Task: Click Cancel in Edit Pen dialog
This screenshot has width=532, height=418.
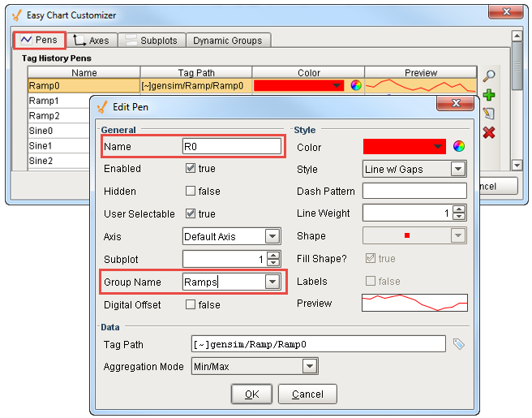Action: [307, 394]
